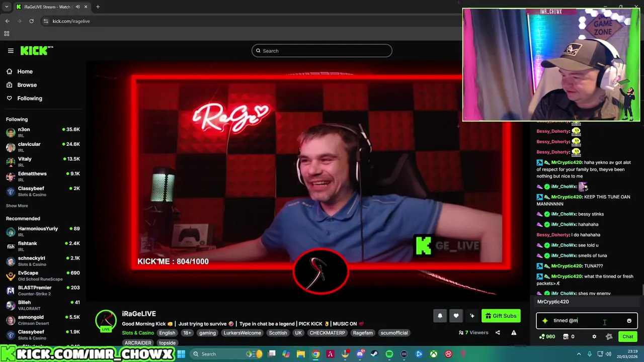Image resolution: width=644 pixels, height=362 pixels.
Task: Click the sparkle button beside Gift Subs
Action: (x=472, y=316)
